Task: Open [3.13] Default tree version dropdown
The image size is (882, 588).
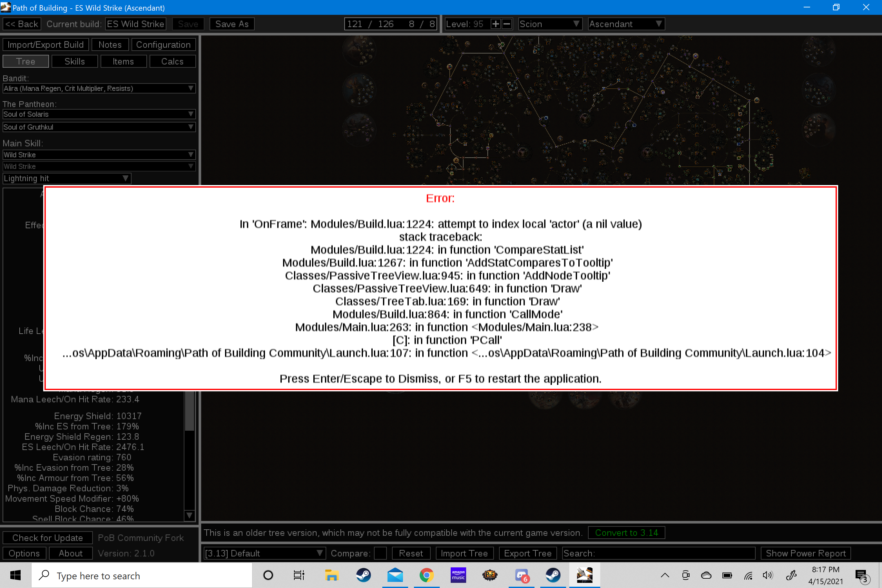Action: 264,553
